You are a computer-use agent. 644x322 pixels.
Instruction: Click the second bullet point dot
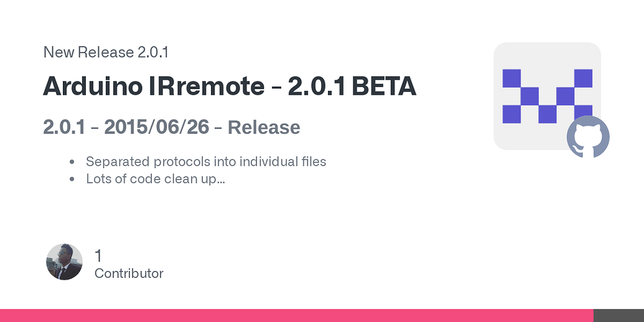73,179
